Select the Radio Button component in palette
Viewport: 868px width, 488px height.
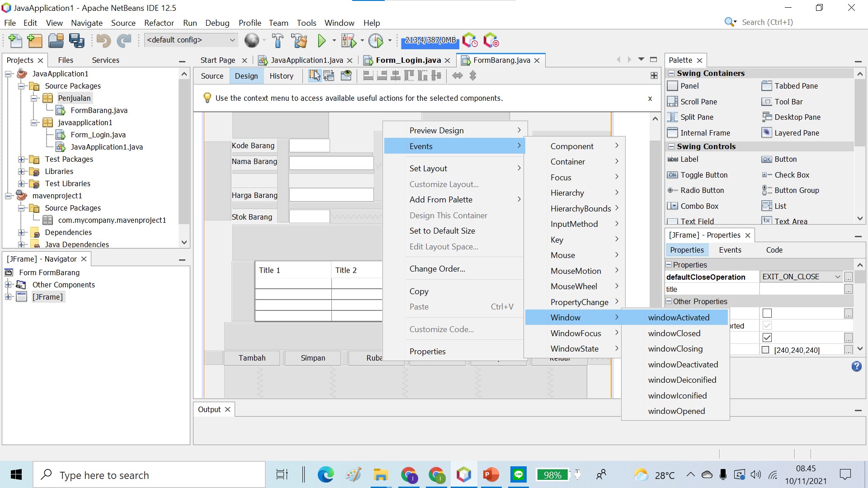[702, 190]
